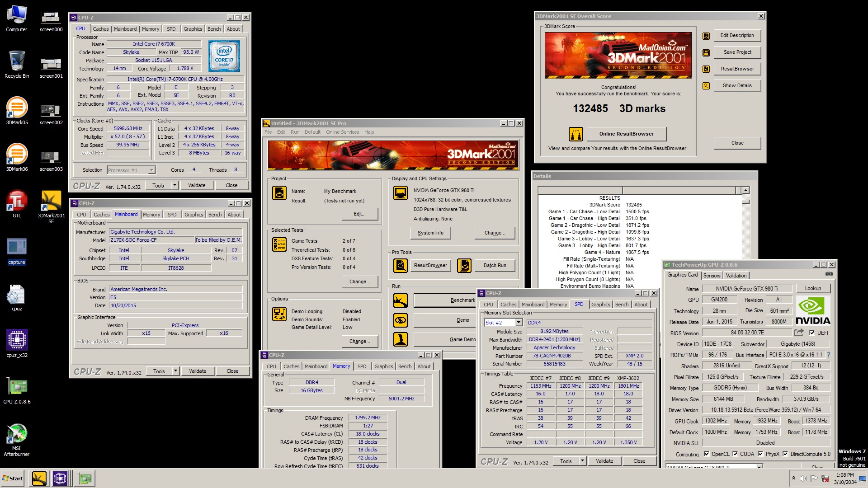Click the GPU-Z screenshot camera icon
Viewport: 868px width, 488px height.
(829, 274)
